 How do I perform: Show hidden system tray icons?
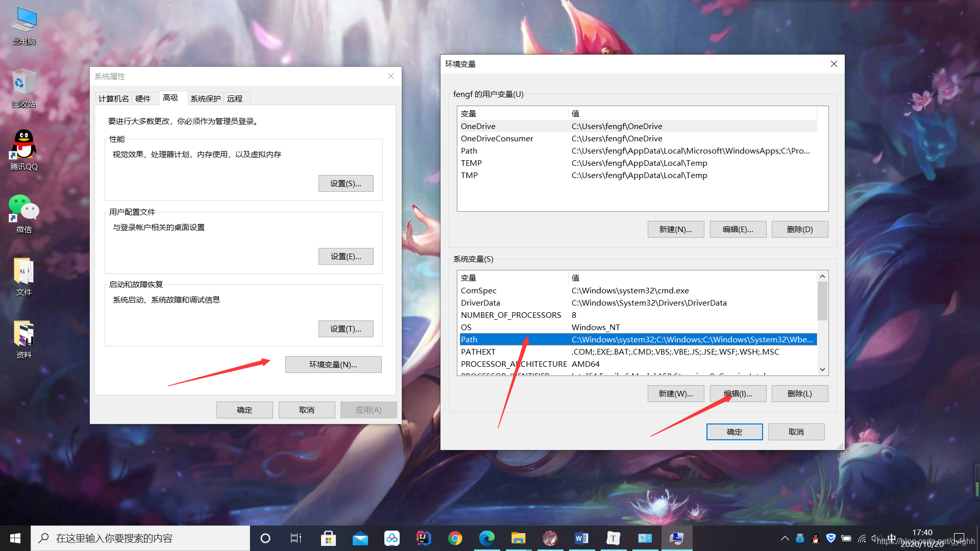[x=785, y=538]
